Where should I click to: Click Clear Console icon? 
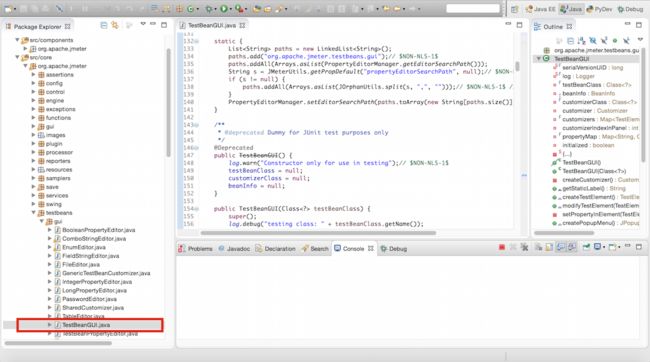point(538,248)
